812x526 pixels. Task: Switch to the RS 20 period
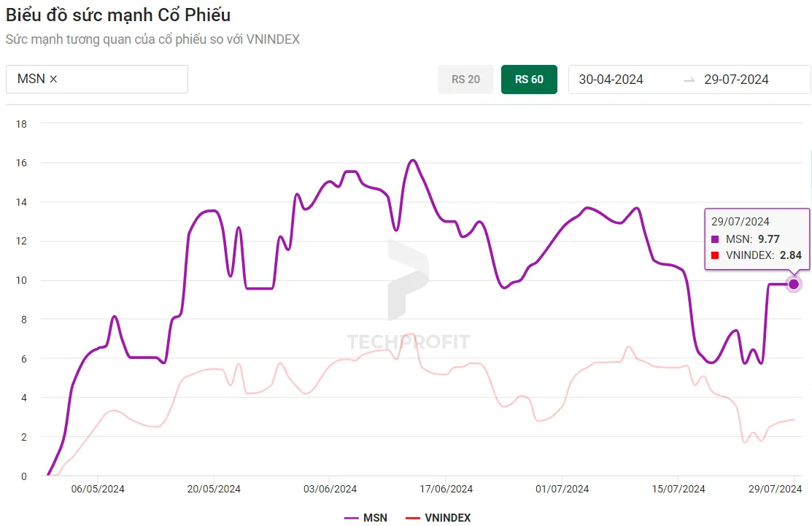[465, 80]
